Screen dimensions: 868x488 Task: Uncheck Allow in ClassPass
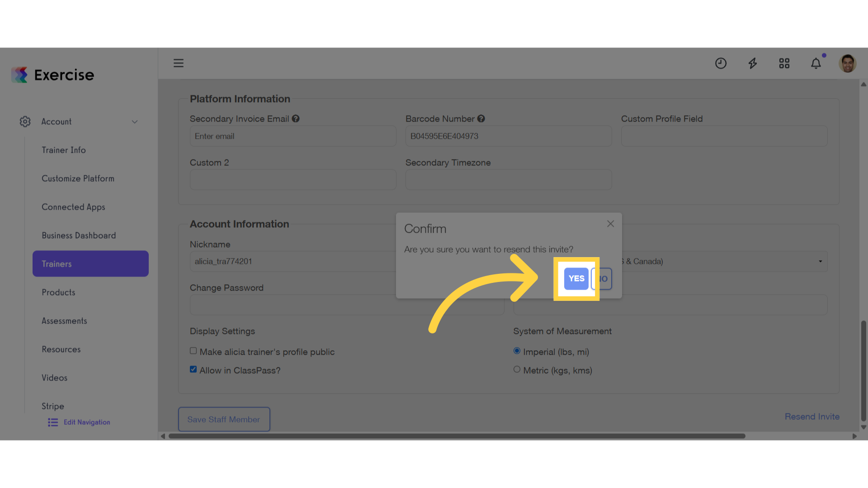coord(193,369)
